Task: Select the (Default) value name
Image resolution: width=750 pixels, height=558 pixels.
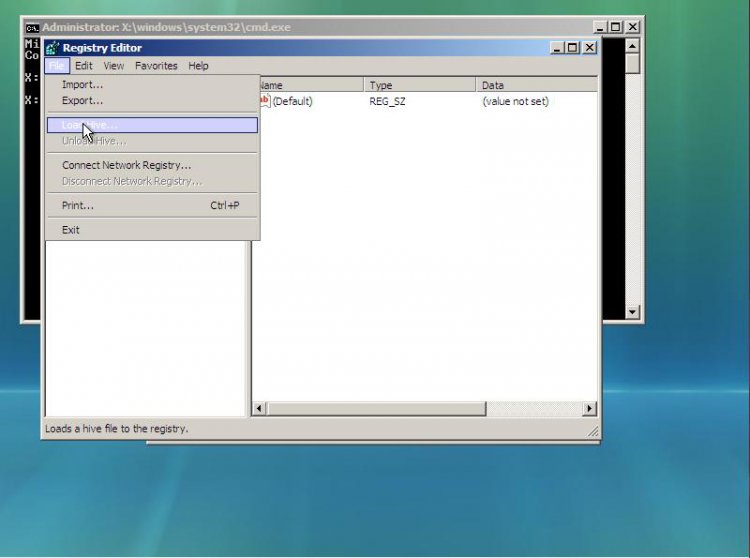Action: [x=292, y=101]
